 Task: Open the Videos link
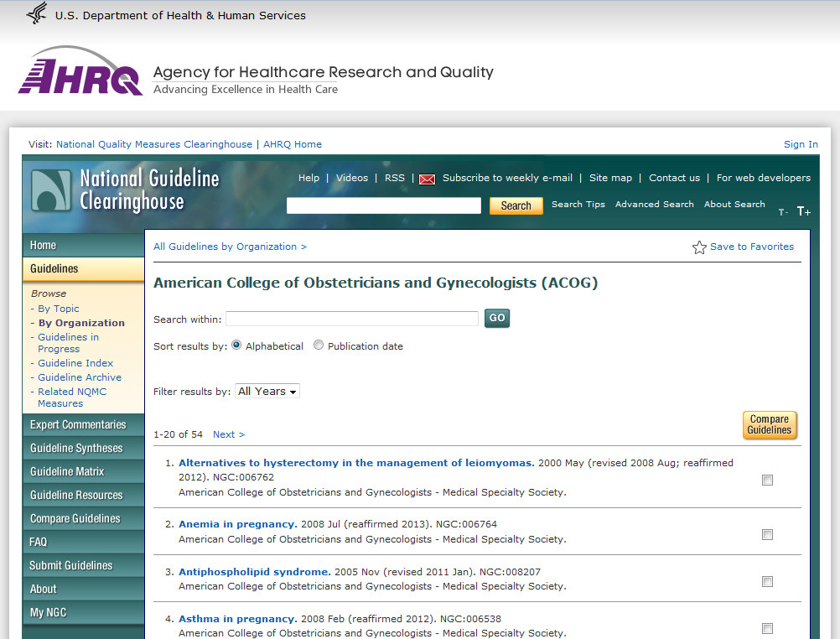coord(352,178)
